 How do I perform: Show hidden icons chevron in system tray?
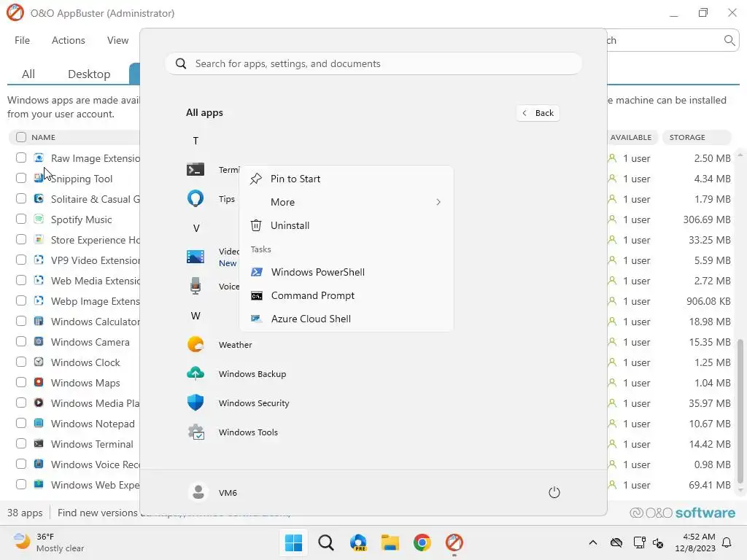coord(592,542)
